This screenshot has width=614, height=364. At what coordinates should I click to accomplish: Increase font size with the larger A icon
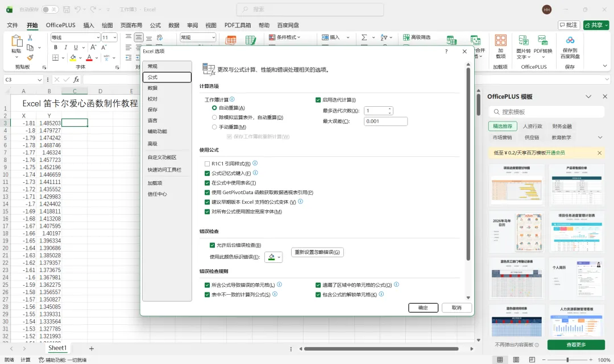pos(93,47)
